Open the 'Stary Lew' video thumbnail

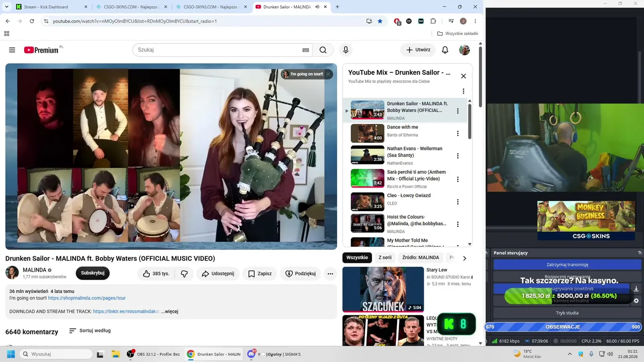click(383, 290)
